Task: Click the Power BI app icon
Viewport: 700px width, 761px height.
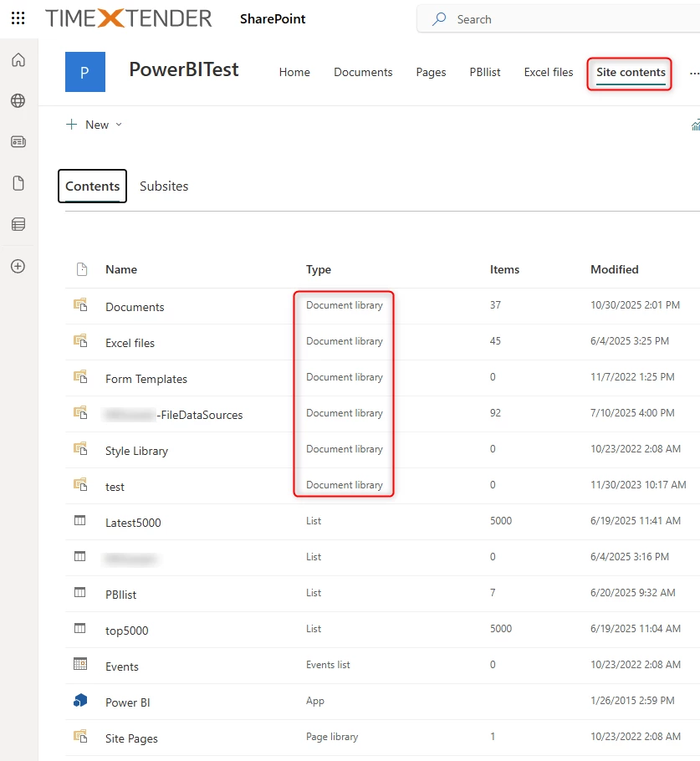Action: (x=80, y=700)
